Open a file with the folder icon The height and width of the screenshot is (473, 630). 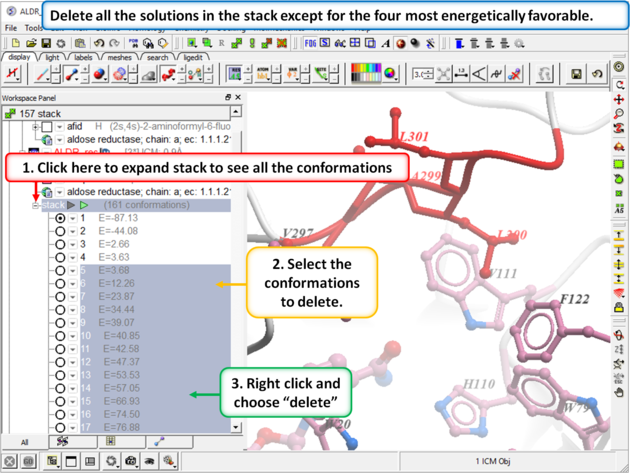point(31,43)
